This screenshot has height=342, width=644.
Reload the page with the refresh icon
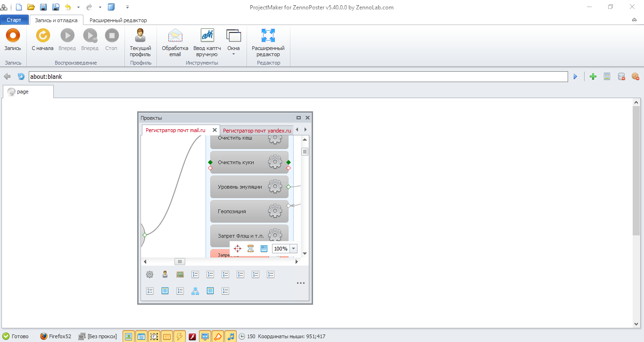coord(21,76)
